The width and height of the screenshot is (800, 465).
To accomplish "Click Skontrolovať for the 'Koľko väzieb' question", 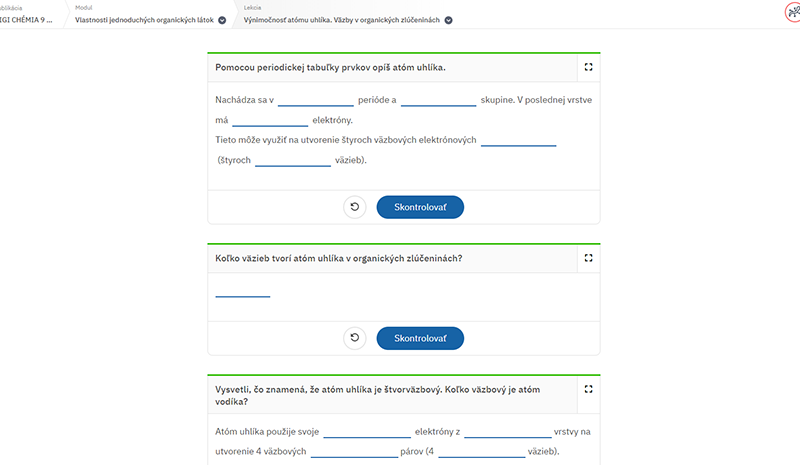I will click(420, 338).
